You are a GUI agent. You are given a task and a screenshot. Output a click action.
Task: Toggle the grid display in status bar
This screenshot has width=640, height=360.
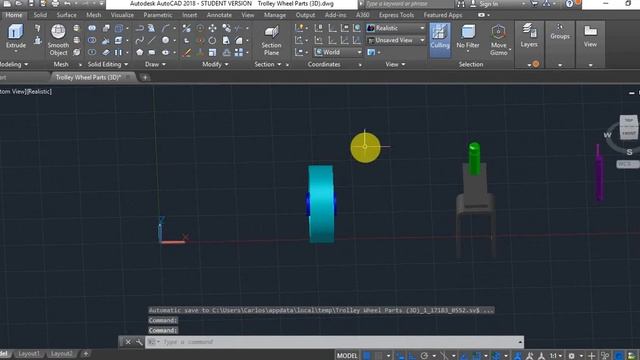[x=367, y=356]
